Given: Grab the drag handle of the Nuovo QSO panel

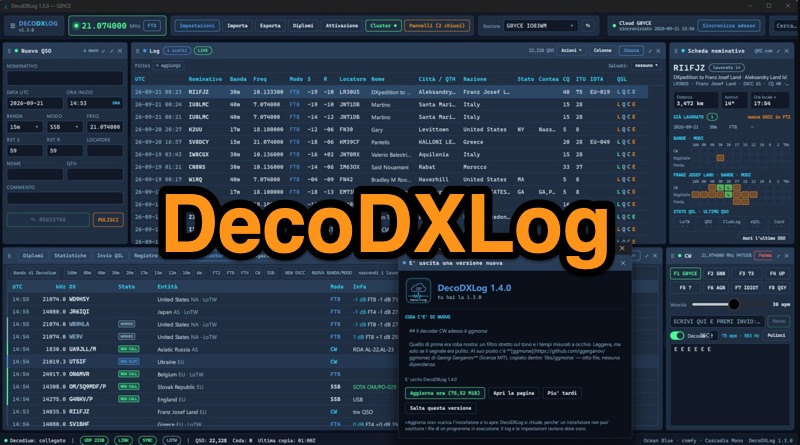Looking at the screenshot, I should pyautogui.click(x=9, y=51).
